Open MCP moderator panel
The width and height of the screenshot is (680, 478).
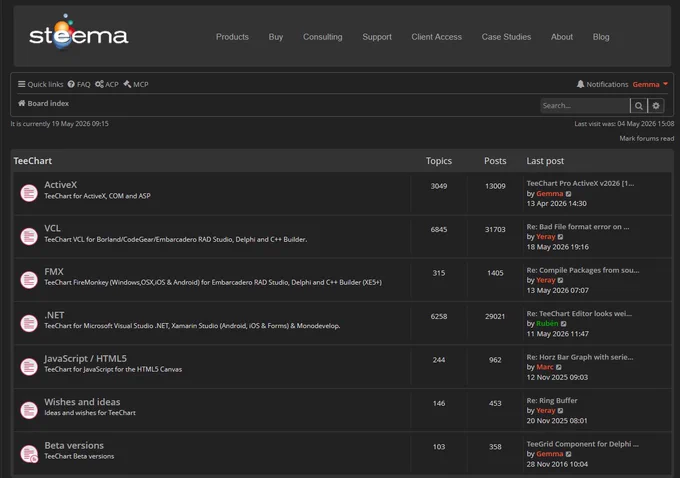coord(136,84)
